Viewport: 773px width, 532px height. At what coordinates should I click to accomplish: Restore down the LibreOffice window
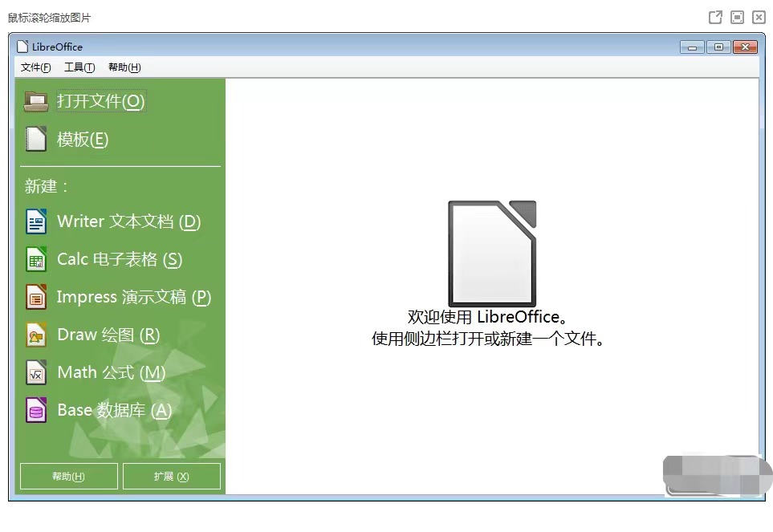tap(718, 47)
